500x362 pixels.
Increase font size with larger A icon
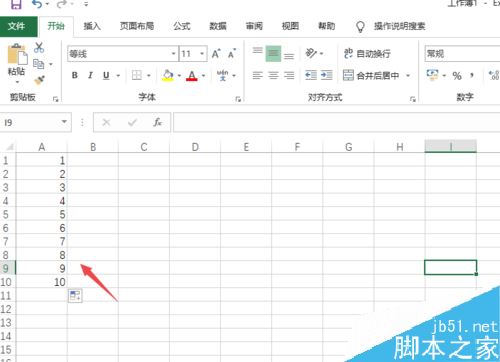[x=216, y=54]
